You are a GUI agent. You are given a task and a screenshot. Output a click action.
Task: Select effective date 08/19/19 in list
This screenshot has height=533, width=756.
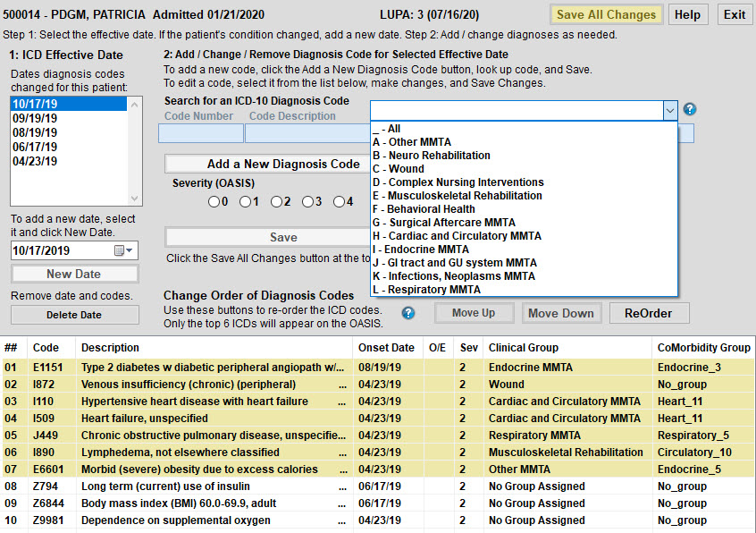[69, 132]
